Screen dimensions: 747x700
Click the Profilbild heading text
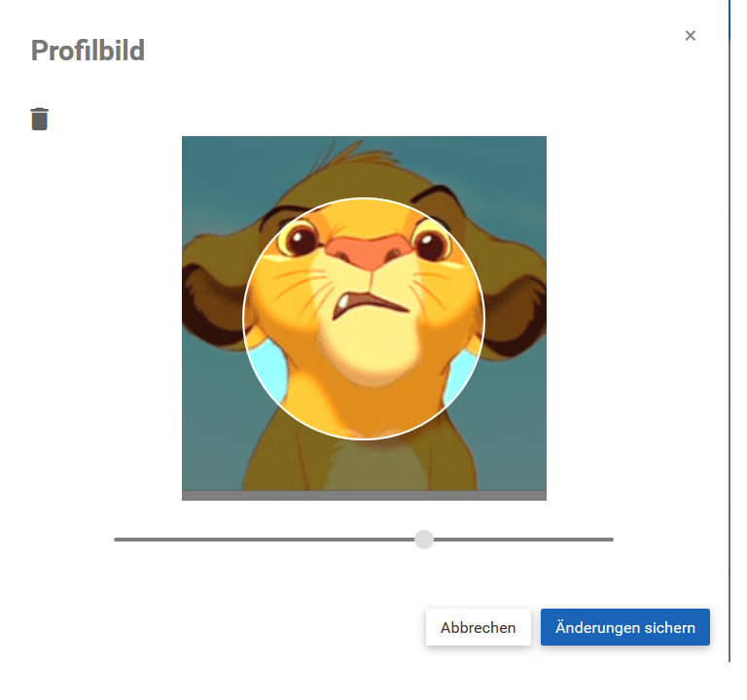coord(88,51)
